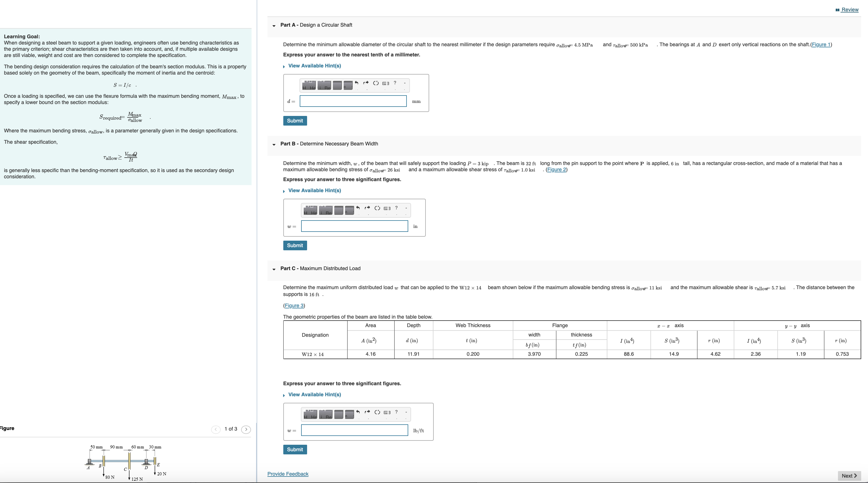
Task: Expand View Available Hint(s) in Part A
Action: coord(314,66)
